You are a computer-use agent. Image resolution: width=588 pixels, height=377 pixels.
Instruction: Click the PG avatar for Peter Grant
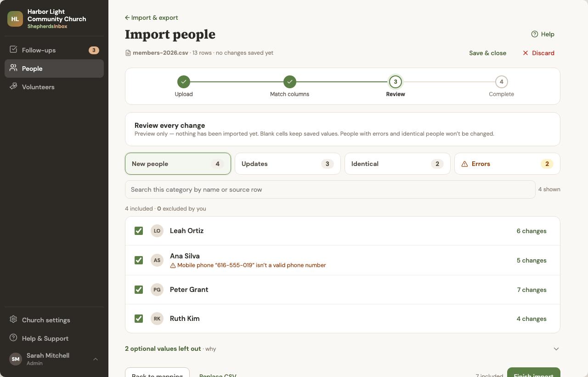157,290
